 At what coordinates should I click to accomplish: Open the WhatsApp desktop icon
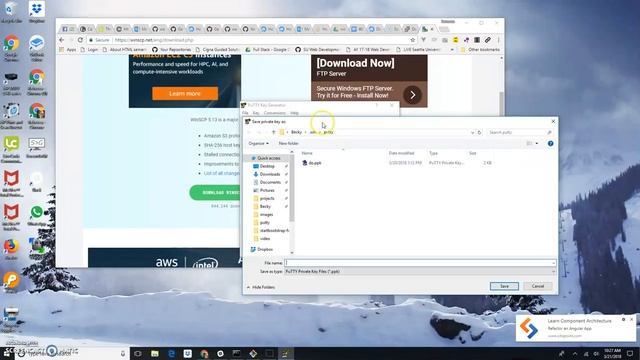pos(36,215)
